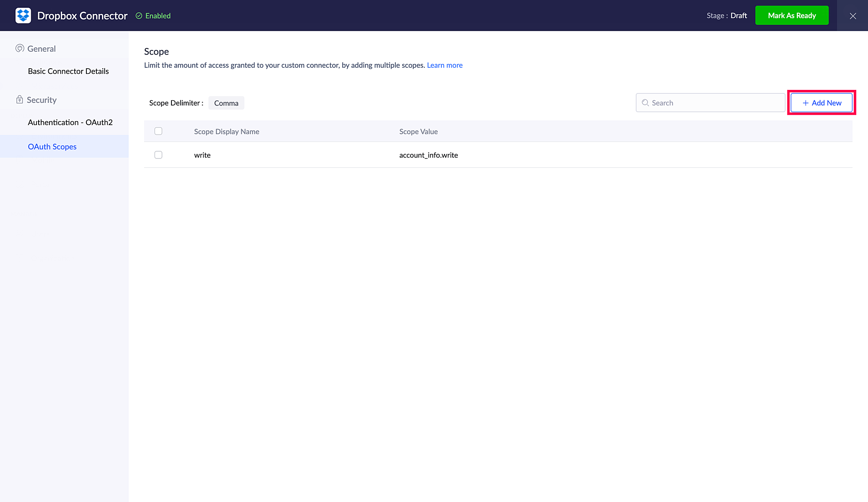The width and height of the screenshot is (868, 502).
Task: Toggle the select-all scopes checkbox
Action: coord(158,131)
